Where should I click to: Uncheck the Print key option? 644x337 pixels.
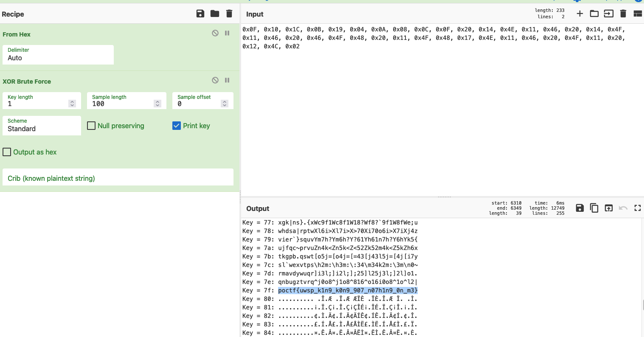pyautogui.click(x=176, y=126)
